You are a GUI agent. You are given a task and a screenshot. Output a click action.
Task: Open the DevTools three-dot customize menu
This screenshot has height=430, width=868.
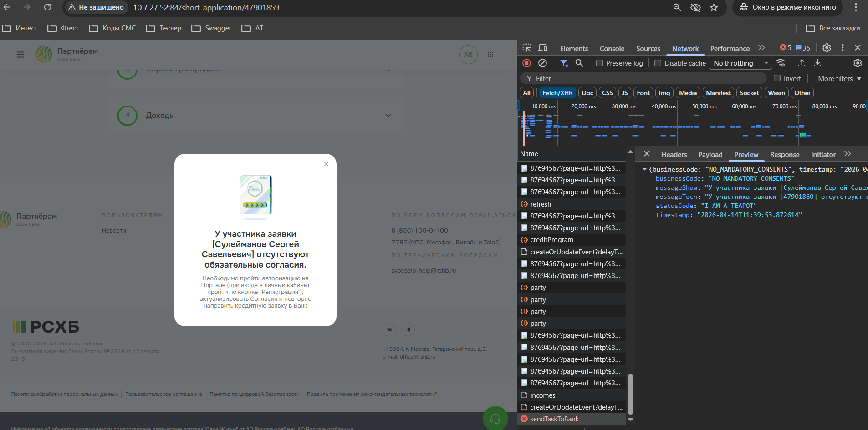pyautogui.click(x=842, y=48)
